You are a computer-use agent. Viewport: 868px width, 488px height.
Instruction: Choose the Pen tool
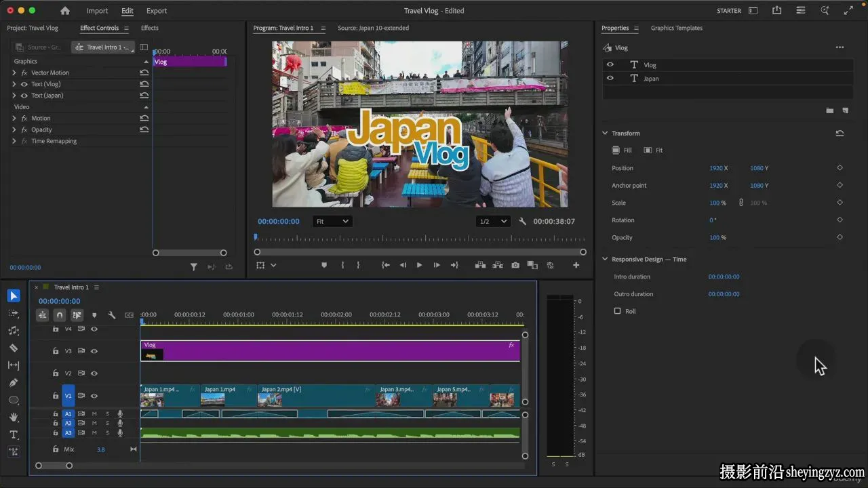click(x=14, y=382)
